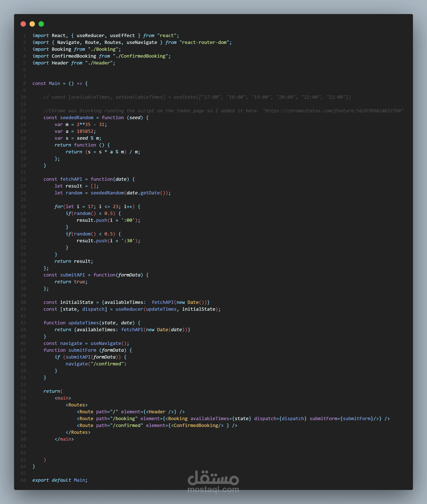Click "return result;" on line 34
Image resolution: width=427 pixels, height=504 pixels.
click(74, 261)
